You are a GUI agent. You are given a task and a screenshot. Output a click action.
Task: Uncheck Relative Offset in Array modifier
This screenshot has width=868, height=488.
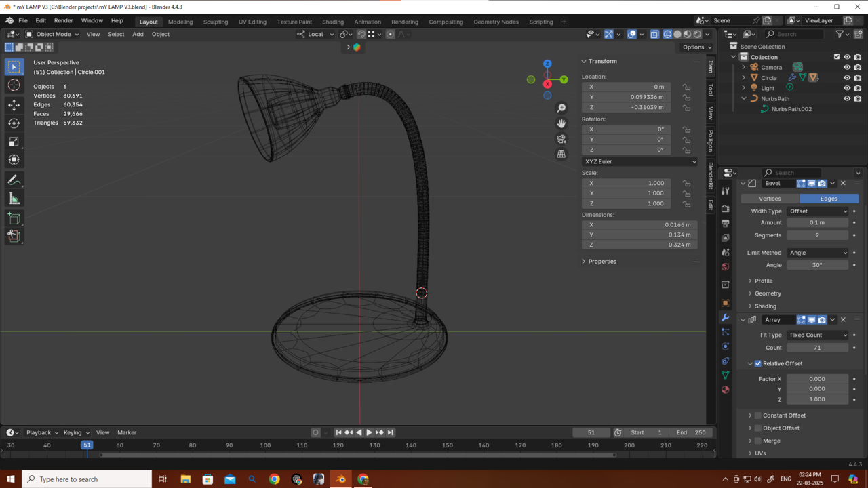[758, 363]
